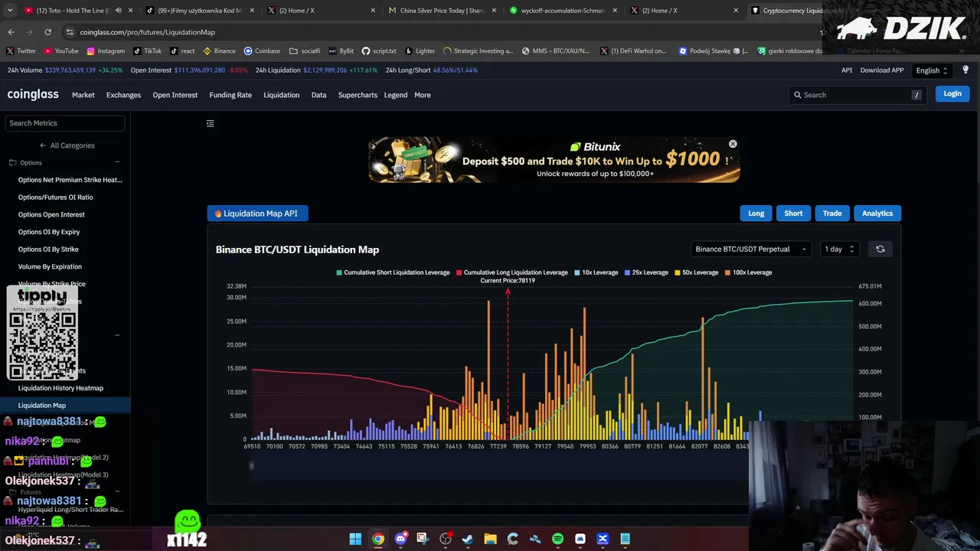980x551 pixels.
Task: Click the blue Login button
Action: point(952,93)
